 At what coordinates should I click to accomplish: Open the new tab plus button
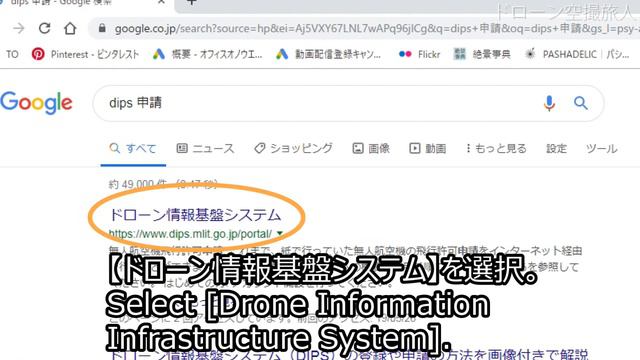192,2
